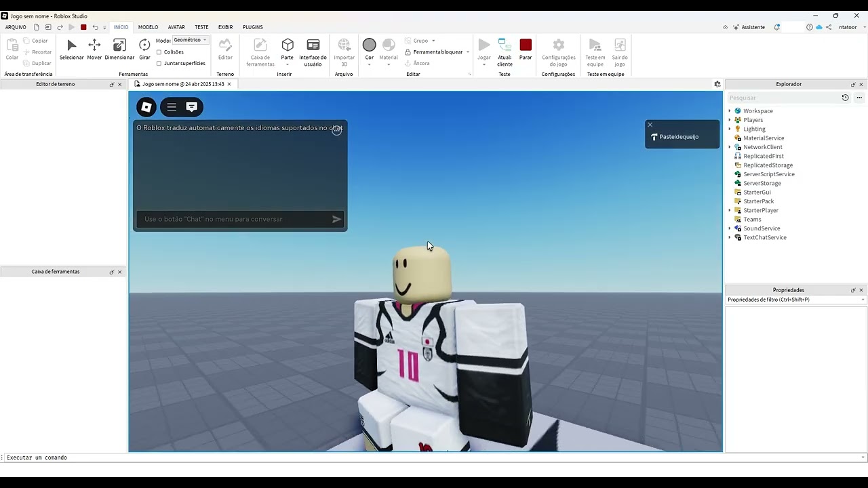Toggle the in-game chat bubble icon

tap(192, 107)
